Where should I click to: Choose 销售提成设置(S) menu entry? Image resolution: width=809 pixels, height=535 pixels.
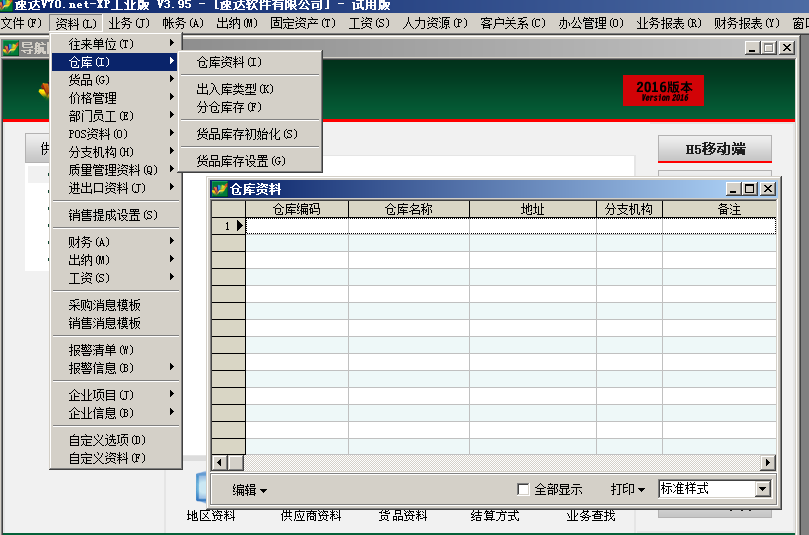click(x=116, y=215)
